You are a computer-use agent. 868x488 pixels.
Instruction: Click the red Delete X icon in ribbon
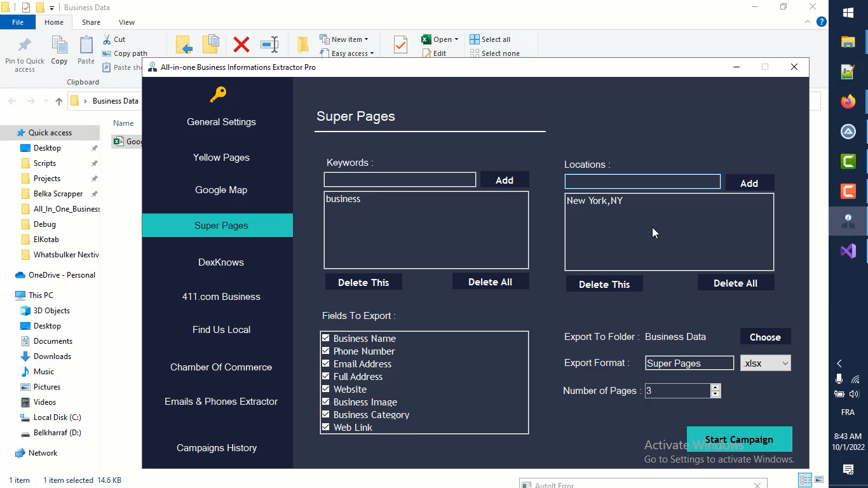point(241,44)
